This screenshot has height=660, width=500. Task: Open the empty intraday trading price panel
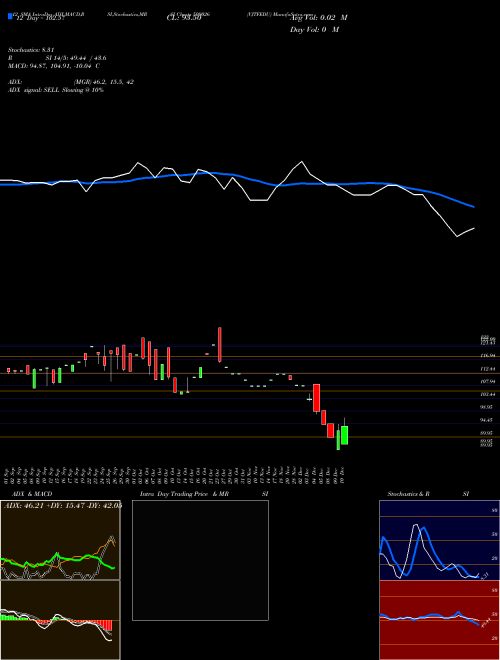coord(200,560)
